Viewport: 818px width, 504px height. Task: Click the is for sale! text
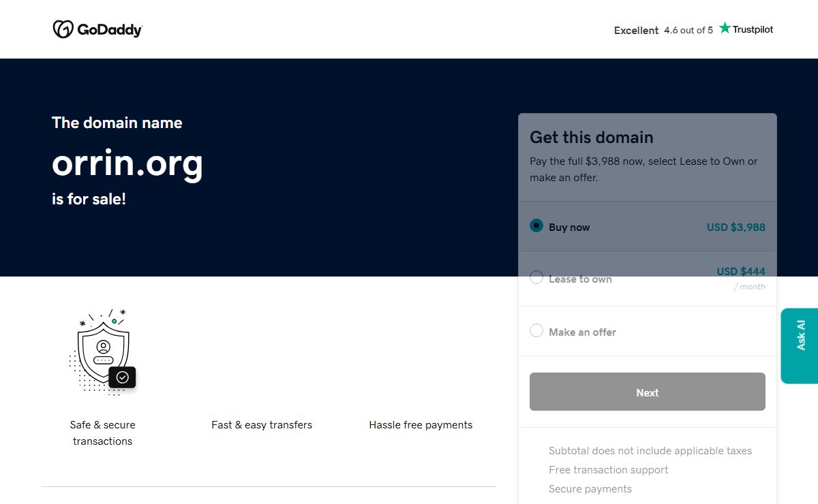point(89,200)
